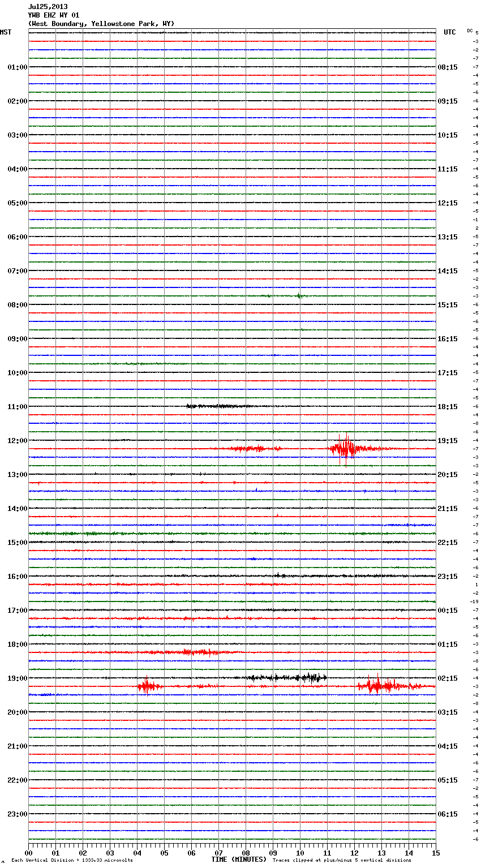Image resolution: width=481 pixels, height=868 pixels.
Task: Click the UTC time label '06:15'
Action: (448, 814)
